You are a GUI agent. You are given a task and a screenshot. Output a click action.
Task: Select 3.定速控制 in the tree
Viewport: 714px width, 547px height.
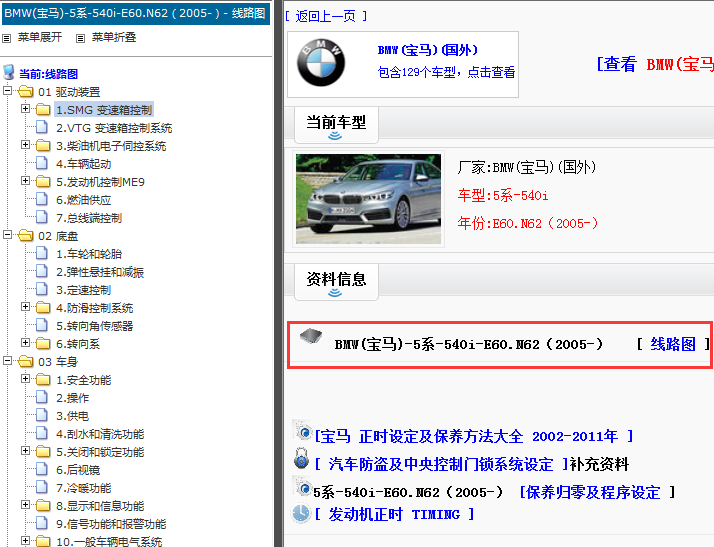[83, 290]
